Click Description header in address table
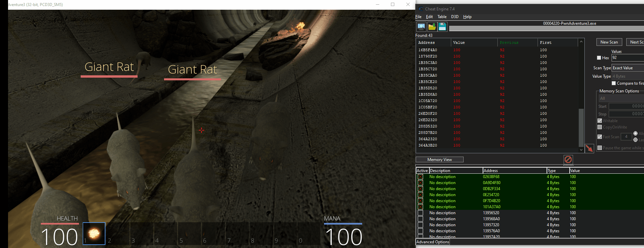 pos(456,171)
